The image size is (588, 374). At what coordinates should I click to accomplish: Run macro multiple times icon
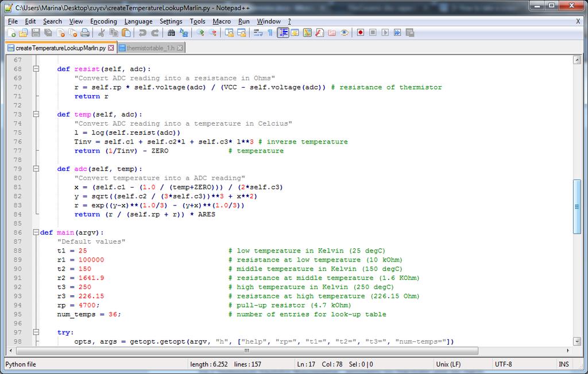point(397,33)
